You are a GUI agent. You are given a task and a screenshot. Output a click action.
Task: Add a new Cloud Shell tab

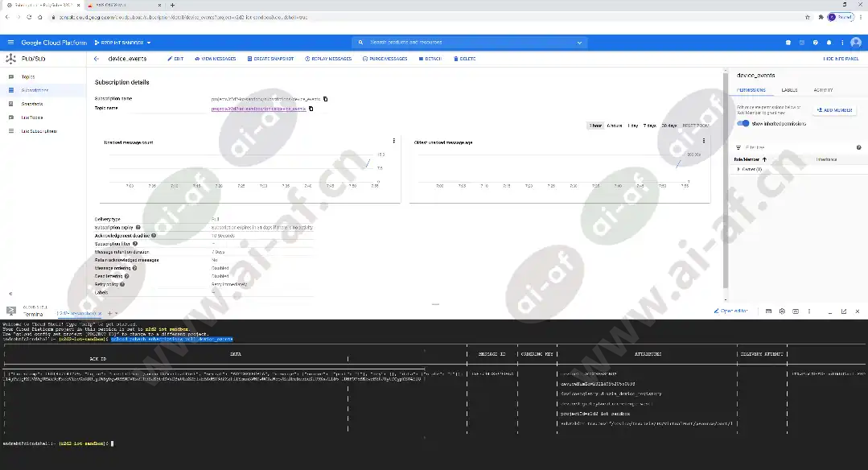click(109, 313)
